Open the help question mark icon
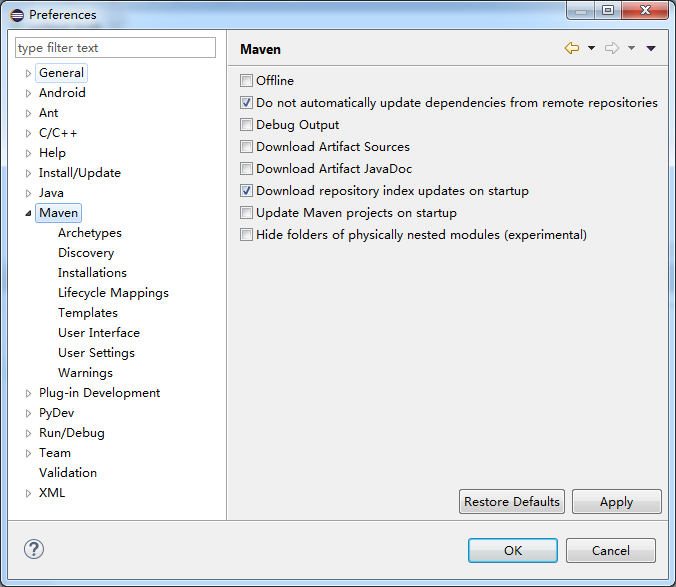Image resolution: width=676 pixels, height=587 pixels. (x=34, y=549)
